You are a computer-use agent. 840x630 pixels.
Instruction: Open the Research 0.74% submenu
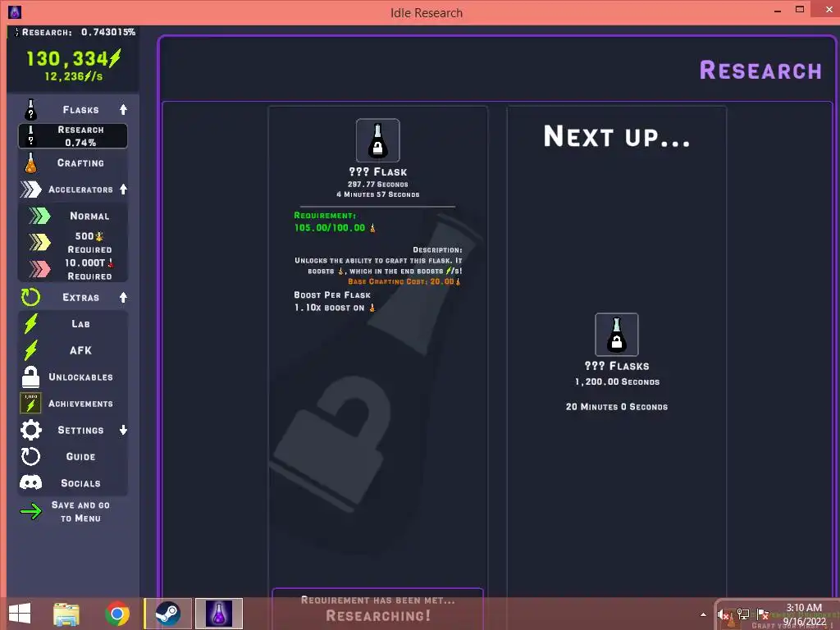pos(73,136)
